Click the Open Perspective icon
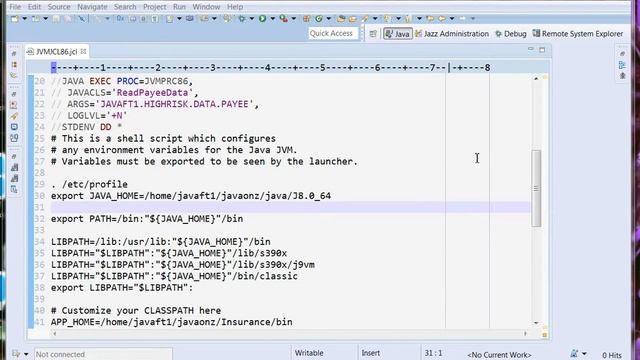This screenshot has width=640, height=360. [x=373, y=34]
